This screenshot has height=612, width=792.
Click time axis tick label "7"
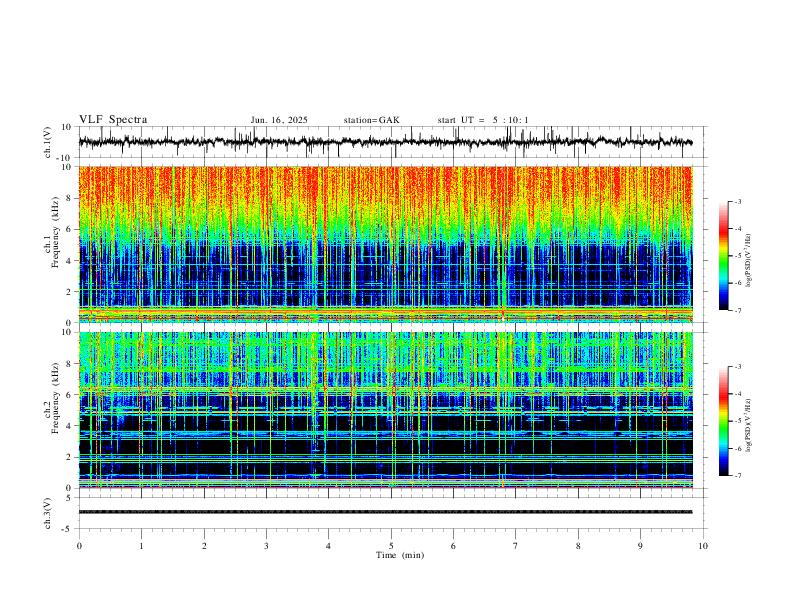516,546
